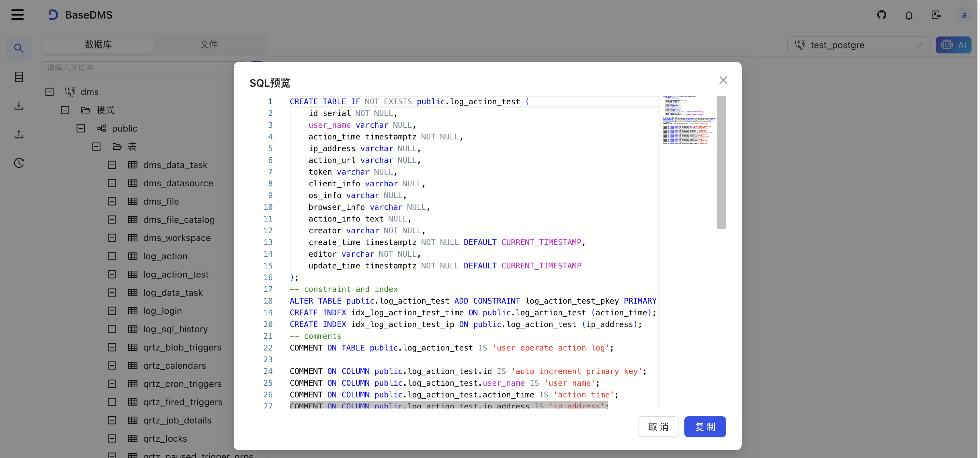Open the notifications bell
Screen dimensions: 980x458
point(909,15)
